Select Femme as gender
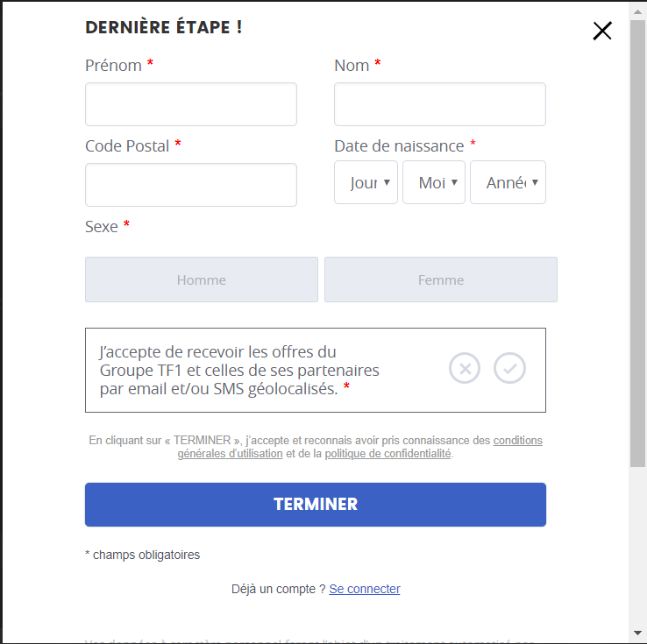 pyautogui.click(x=441, y=280)
